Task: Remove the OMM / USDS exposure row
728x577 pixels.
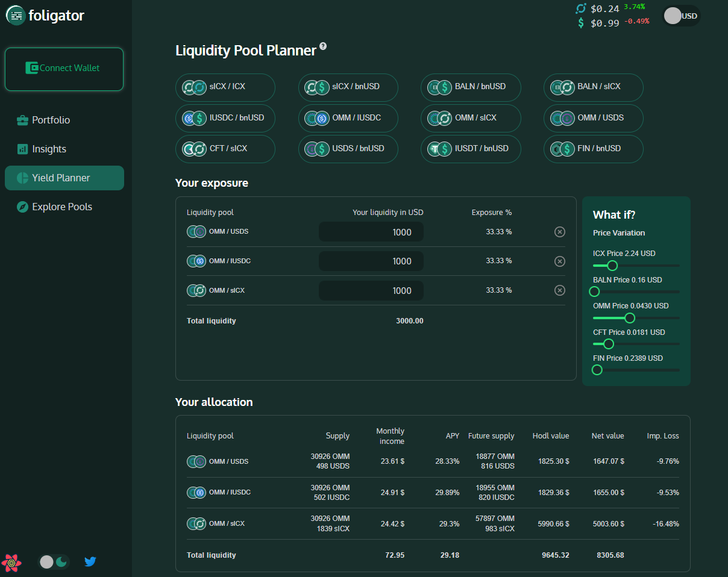Action: point(559,232)
